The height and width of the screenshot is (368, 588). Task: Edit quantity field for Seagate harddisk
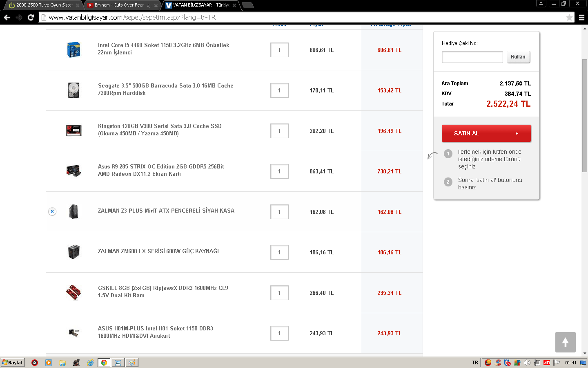279,90
